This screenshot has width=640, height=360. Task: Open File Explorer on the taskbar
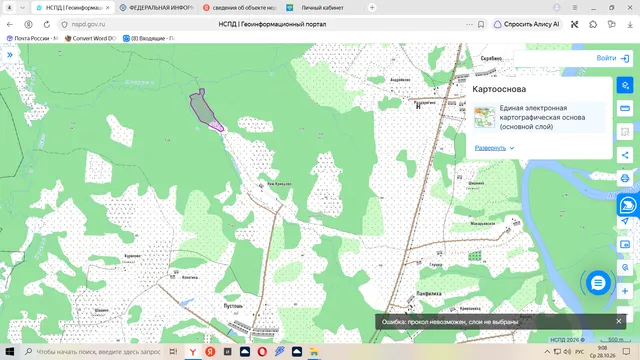pyautogui.click(x=313, y=351)
